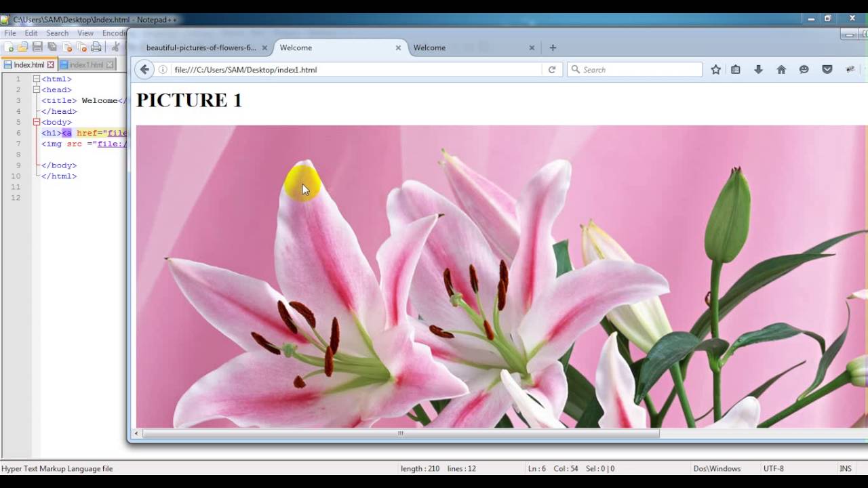Open a new Firefox tab with plus
The image size is (868, 488).
553,47
